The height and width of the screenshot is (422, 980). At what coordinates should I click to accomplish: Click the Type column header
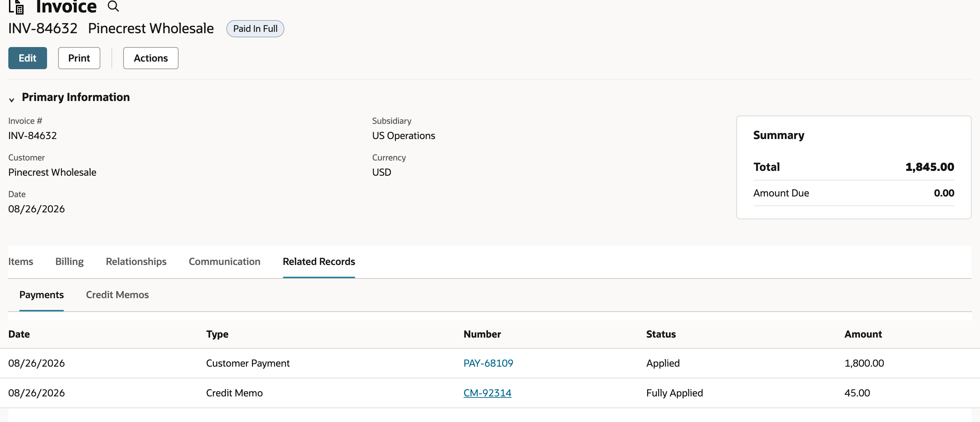[x=217, y=334]
